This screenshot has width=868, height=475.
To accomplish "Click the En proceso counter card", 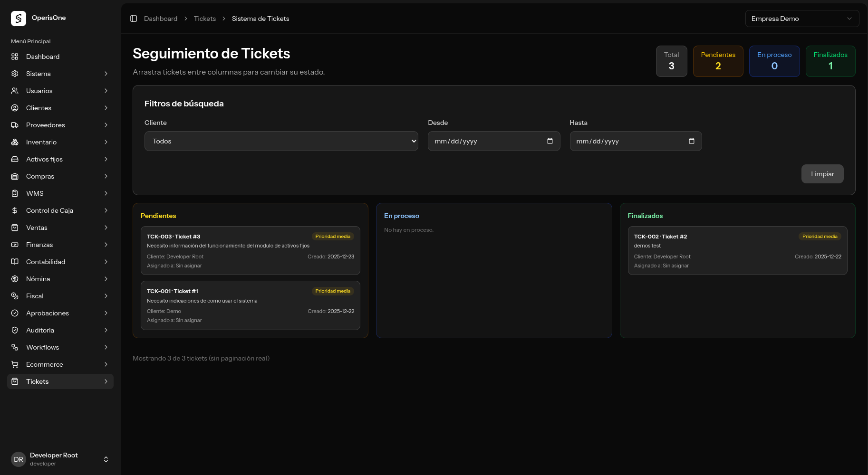I will [x=774, y=61].
